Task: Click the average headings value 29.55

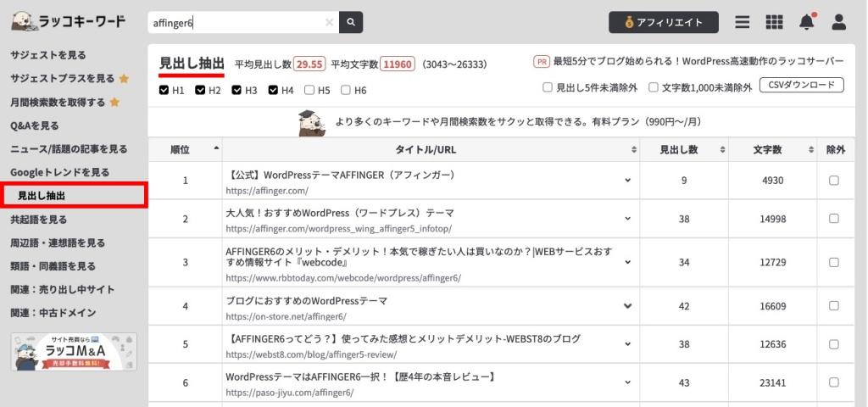Action: click(x=309, y=64)
